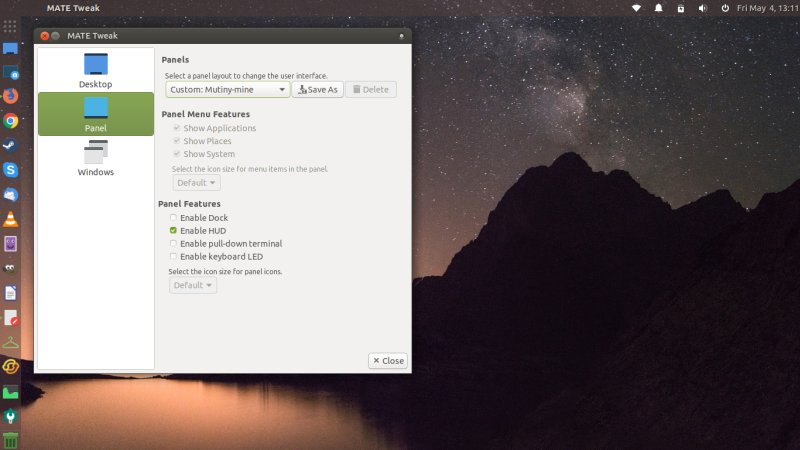Open the purple smiley face app in dock
The width and height of the screenshot is (800, 450).
(x=10, y=244)
